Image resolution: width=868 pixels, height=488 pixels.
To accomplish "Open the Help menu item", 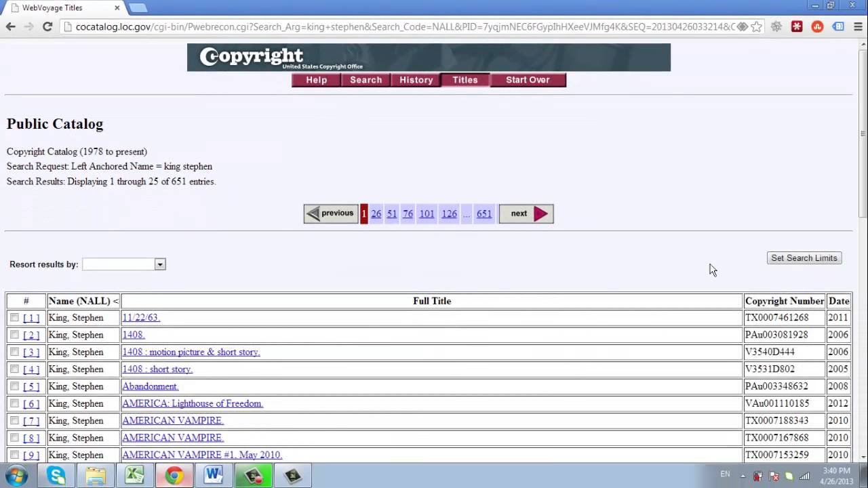I will [316, 80].
